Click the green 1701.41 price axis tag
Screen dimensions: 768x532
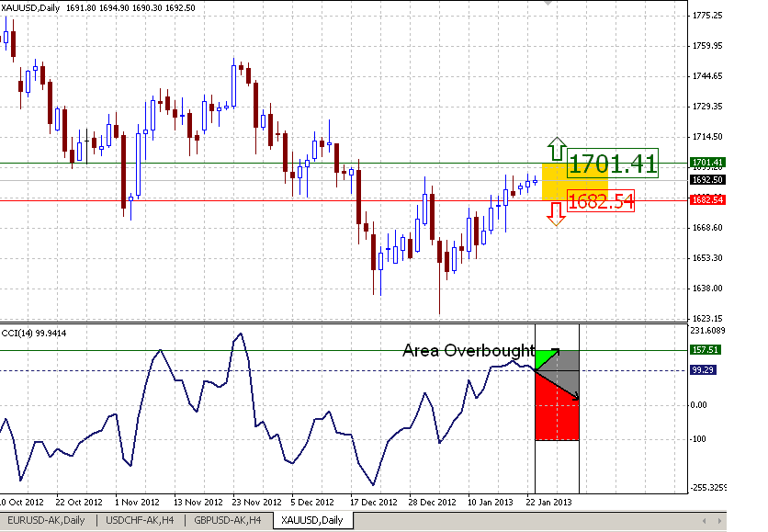coord(706,163)
